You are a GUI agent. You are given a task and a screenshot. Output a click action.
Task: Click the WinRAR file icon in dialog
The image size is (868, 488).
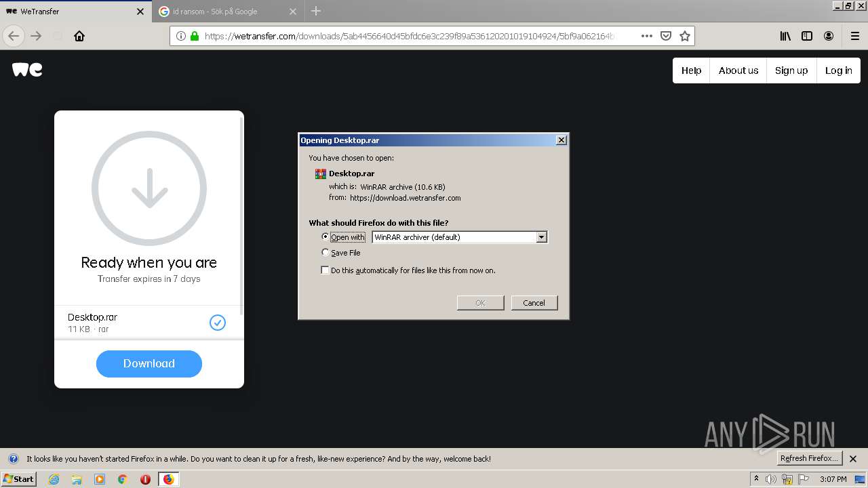click(x=320, y=174)
